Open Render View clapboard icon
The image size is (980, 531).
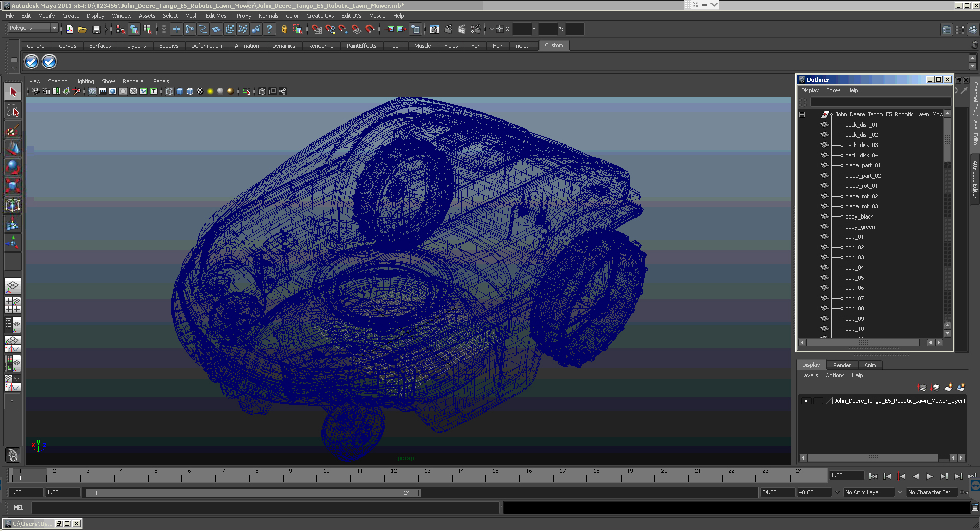[434, 30]
